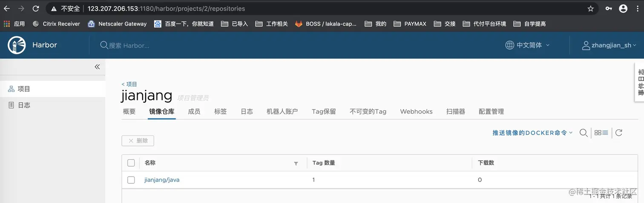
Task: Open the 工作相关 bookmarks folder
Action: pyautogui.click(x=272, y=24)
